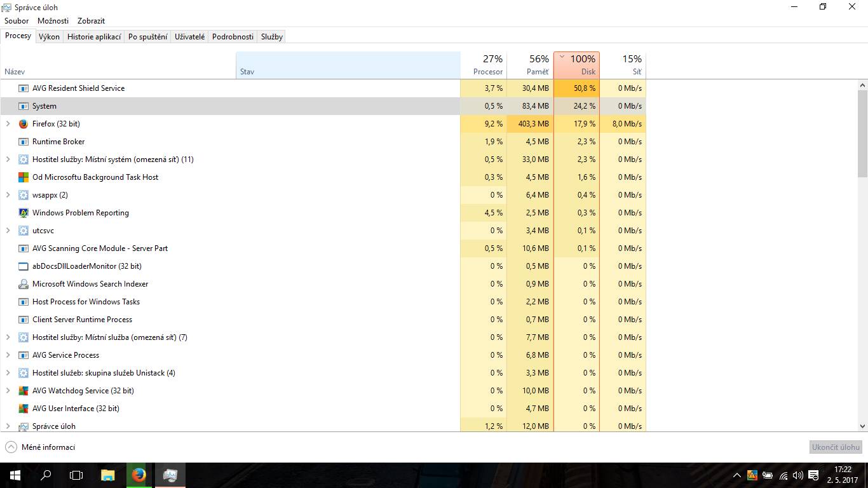Viewport: 868px width, 488px height.
Task: Sort by the Procesor column header
Action: [x=483, y=65]
